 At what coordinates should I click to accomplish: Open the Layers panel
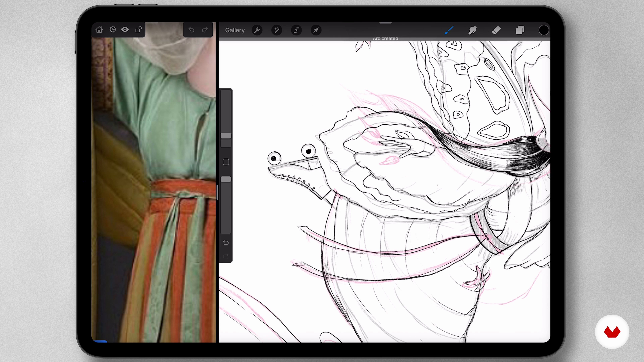click(520, 30)
